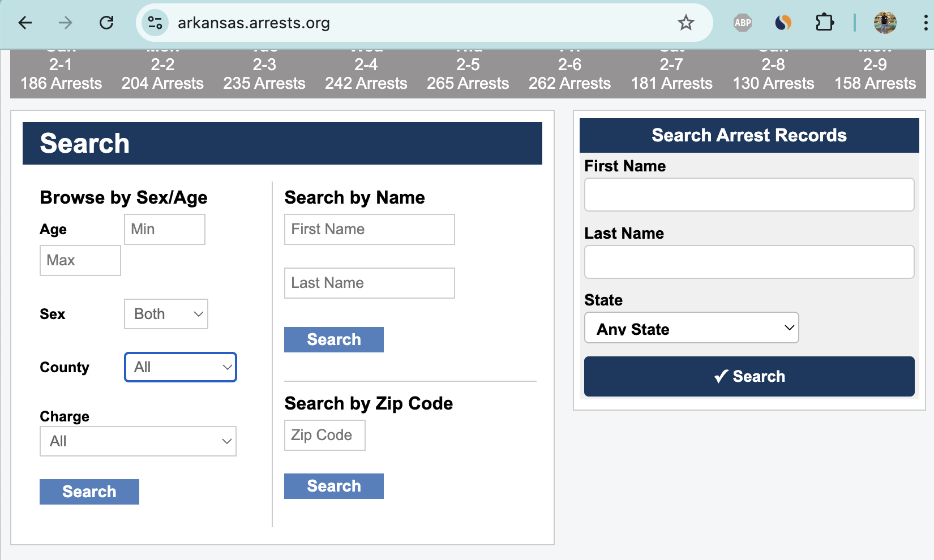Open the Charge dropdown in the Search panel
Image resolution: width=934 pixels, height=560 pixels.
tap(138, 441)
